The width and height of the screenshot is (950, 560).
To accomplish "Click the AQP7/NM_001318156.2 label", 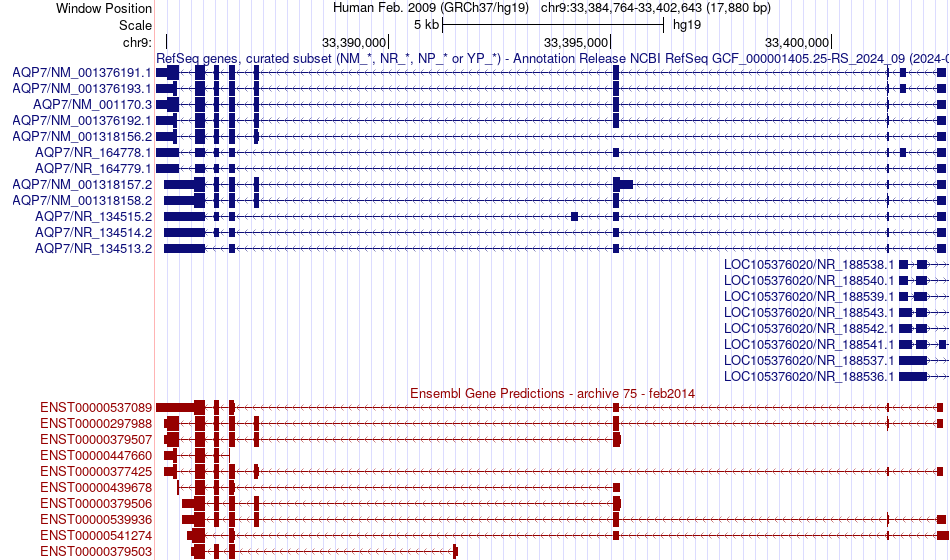I will tap(82, 136).
